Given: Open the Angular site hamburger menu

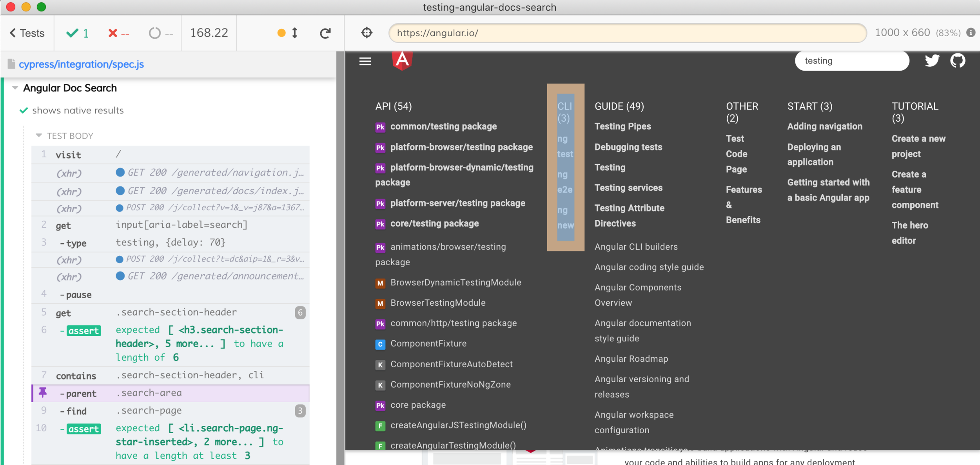Looking at the screenshot, I should pos(365,61).
